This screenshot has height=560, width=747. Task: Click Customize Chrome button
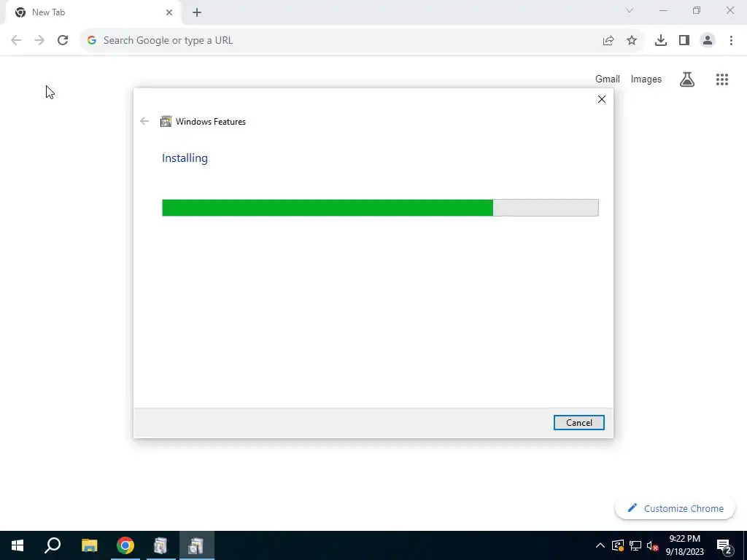coord(675,508)
